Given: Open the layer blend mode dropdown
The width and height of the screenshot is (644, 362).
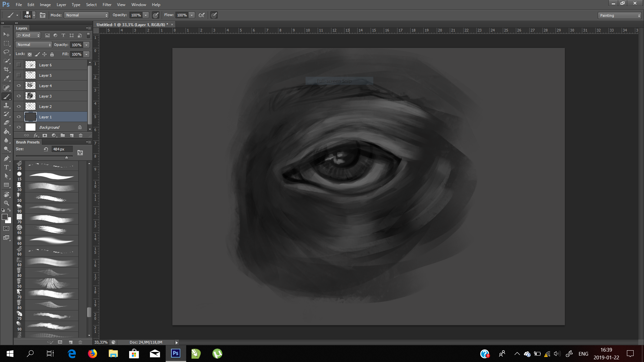Looking at the screenshot, I should [34, 45].
